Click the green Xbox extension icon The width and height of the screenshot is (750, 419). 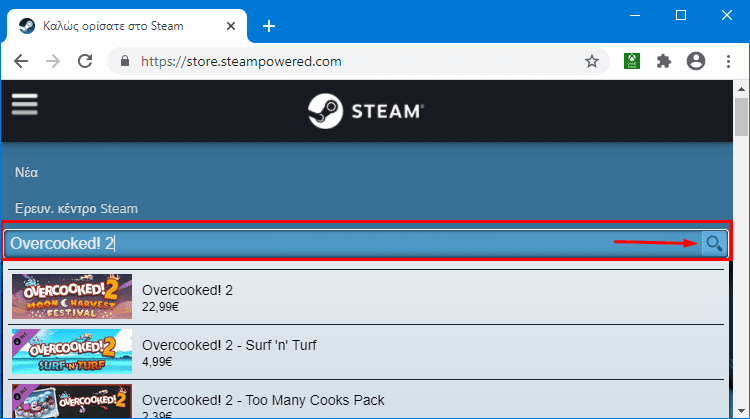tap(631, 61)
